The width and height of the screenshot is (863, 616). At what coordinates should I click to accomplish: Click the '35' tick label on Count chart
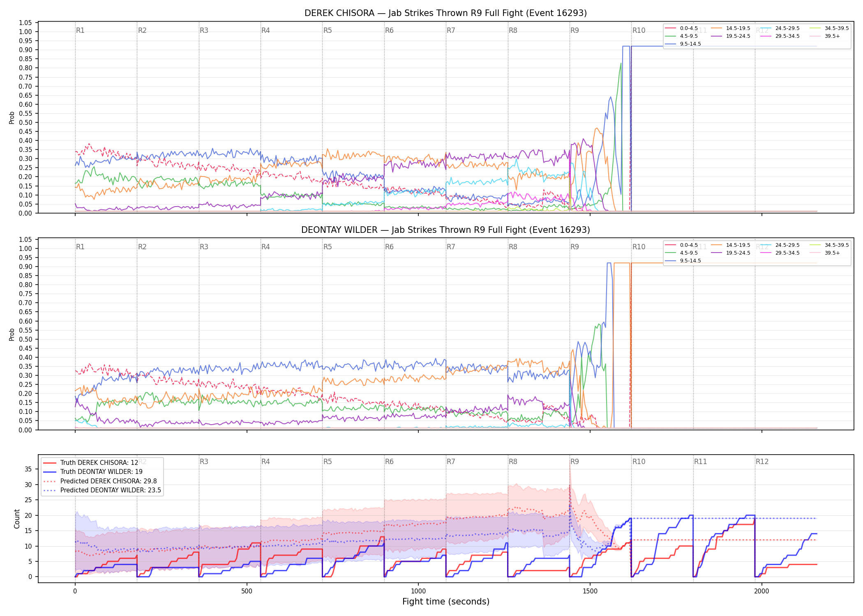(28, 469)
